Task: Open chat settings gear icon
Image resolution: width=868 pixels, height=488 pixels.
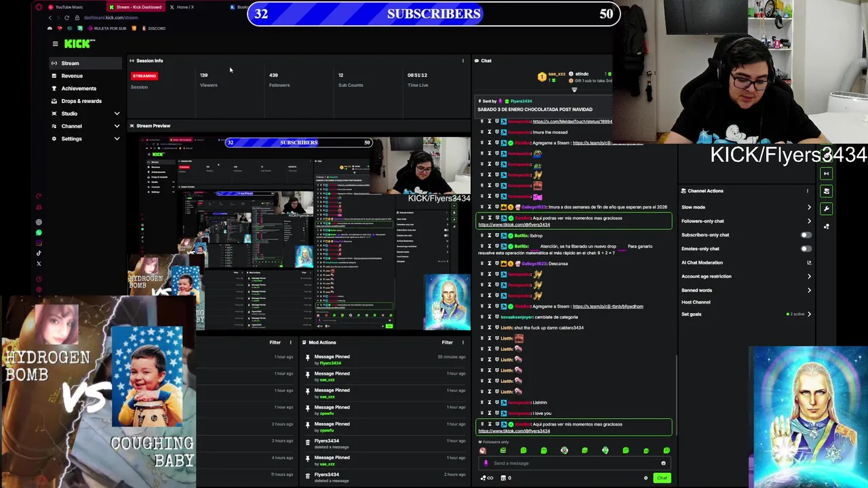Action: [646, 479]
